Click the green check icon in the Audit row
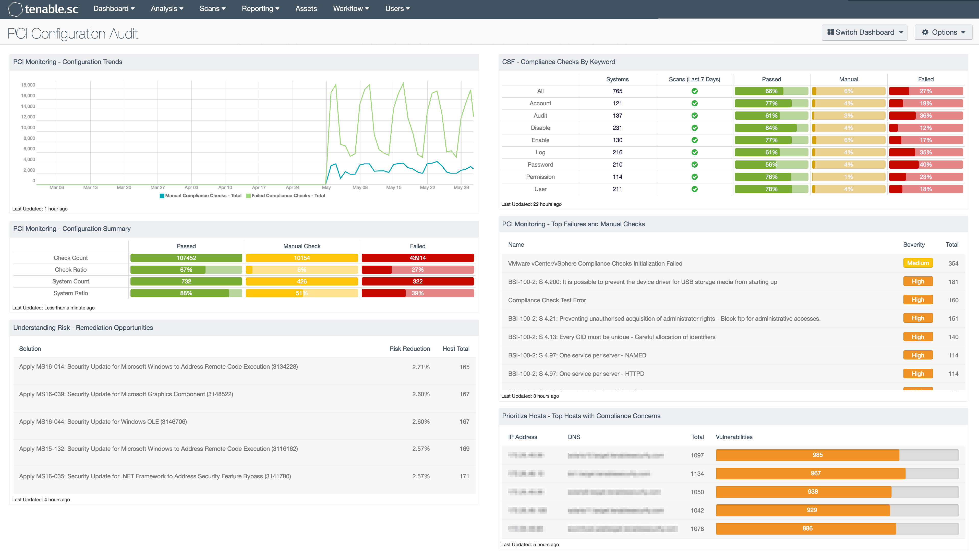The height and width of the screenshot is (560, 979). click(x=694, y=116)
